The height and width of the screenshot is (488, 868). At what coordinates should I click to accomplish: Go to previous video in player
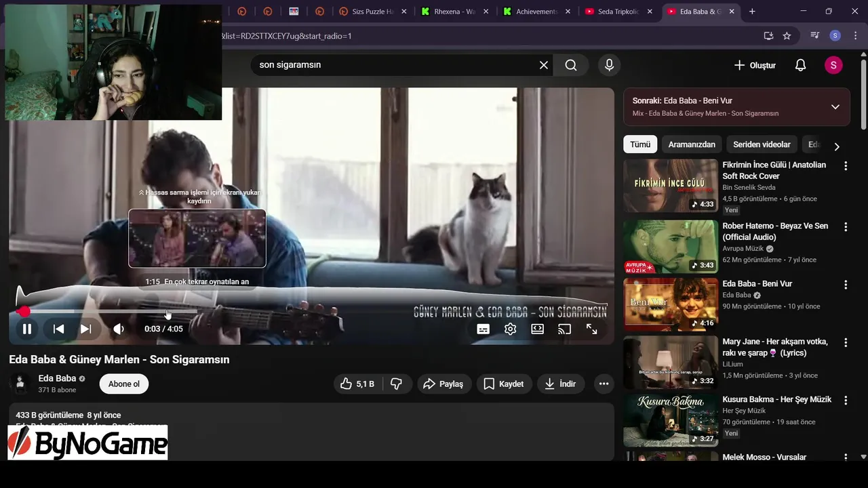(59, 329)
